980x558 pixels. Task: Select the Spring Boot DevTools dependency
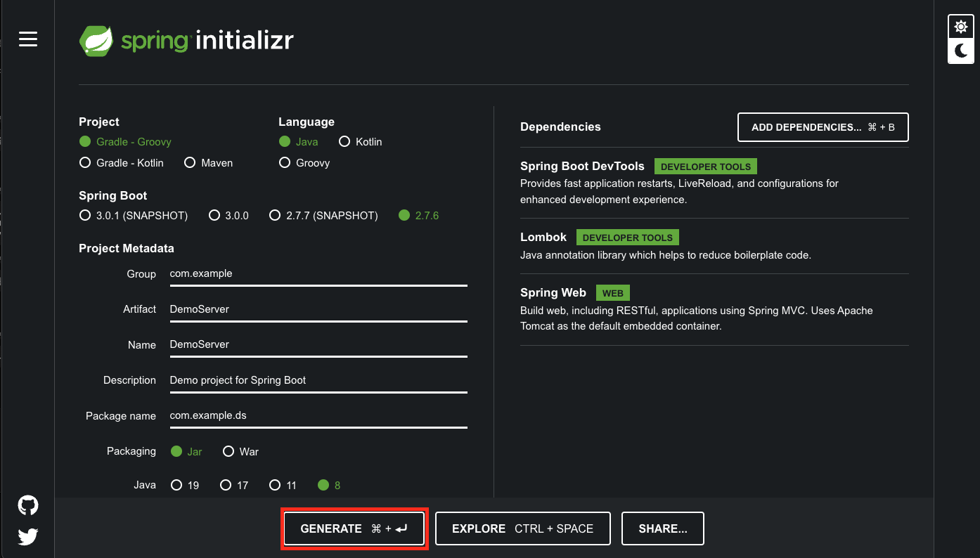pyautogui.click(x=714, y=183)
